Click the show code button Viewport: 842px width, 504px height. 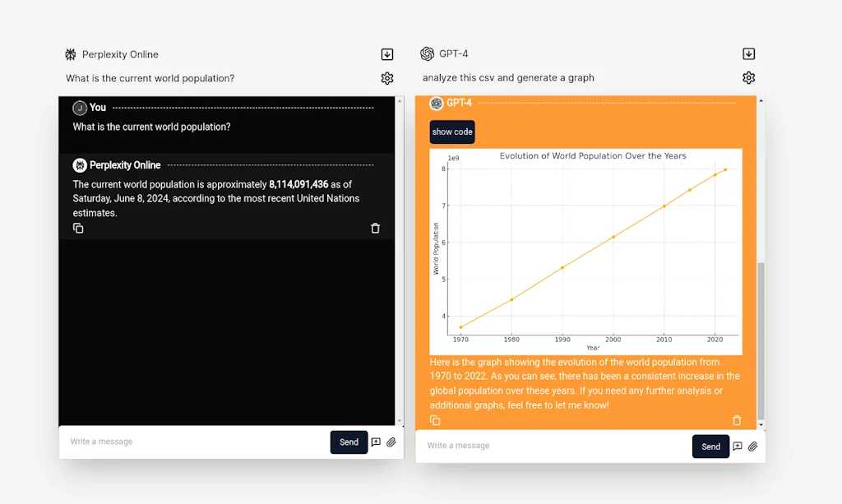(451, 132)
